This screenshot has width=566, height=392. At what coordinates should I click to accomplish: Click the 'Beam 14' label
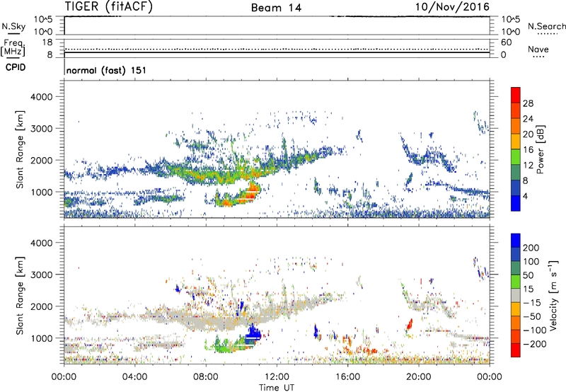point(276,8)
